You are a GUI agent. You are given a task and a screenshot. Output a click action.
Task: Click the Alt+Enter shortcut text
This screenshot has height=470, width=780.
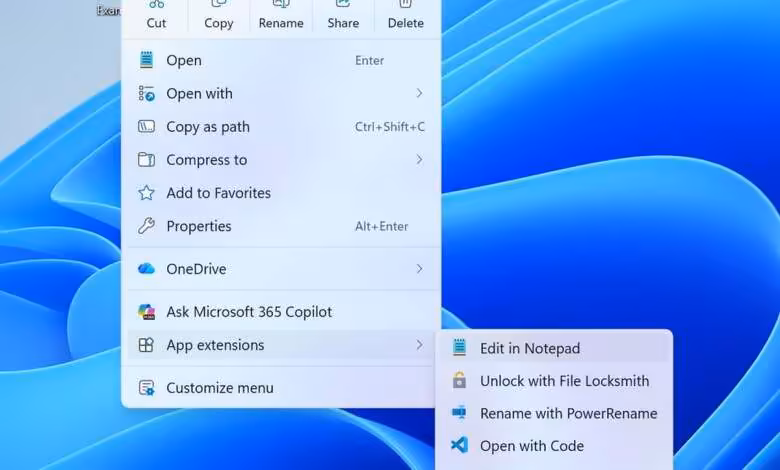[382, 226]
